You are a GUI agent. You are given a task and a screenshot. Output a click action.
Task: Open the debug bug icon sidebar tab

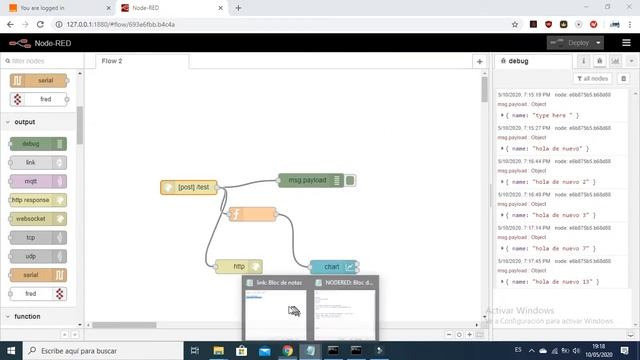(599, 61)
